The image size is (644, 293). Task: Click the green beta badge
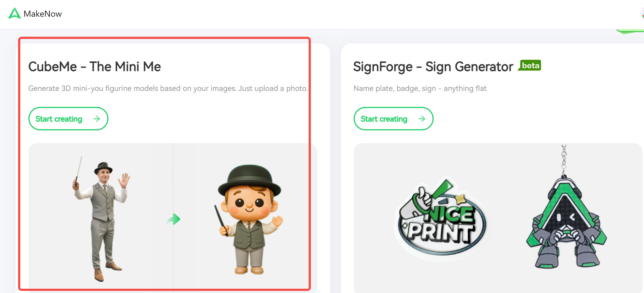530,65
